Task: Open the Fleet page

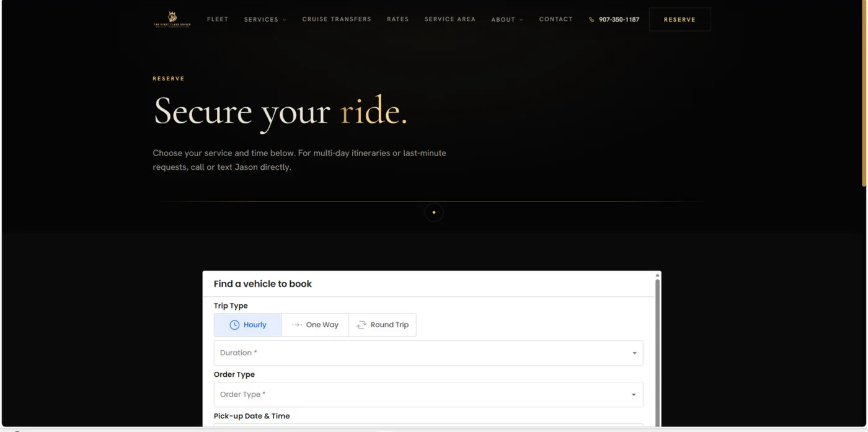Action: [218, 19]
